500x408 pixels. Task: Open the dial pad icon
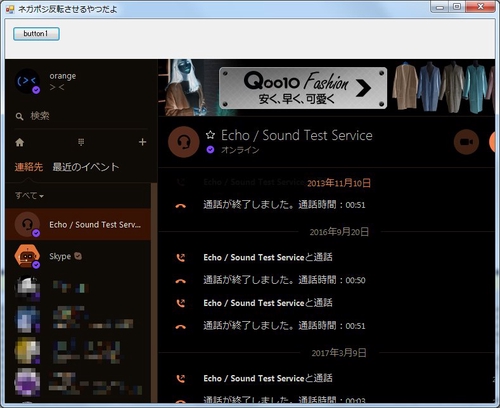[81, 142]
